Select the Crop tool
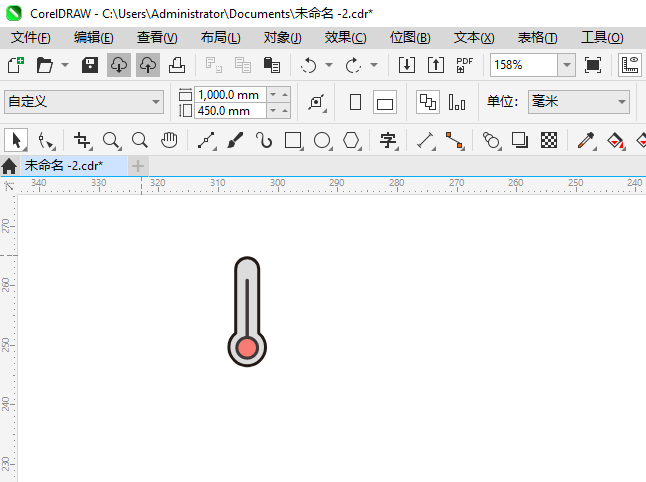The width and height of the screenshot is (646, 482). pyautogui.click(x=82, y=140)
